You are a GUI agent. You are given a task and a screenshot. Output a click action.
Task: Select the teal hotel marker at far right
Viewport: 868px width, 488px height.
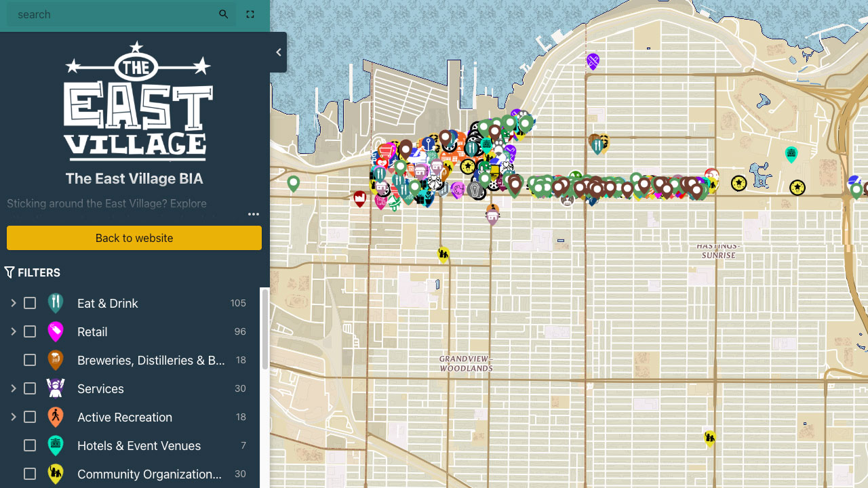(x=791, y=154)
